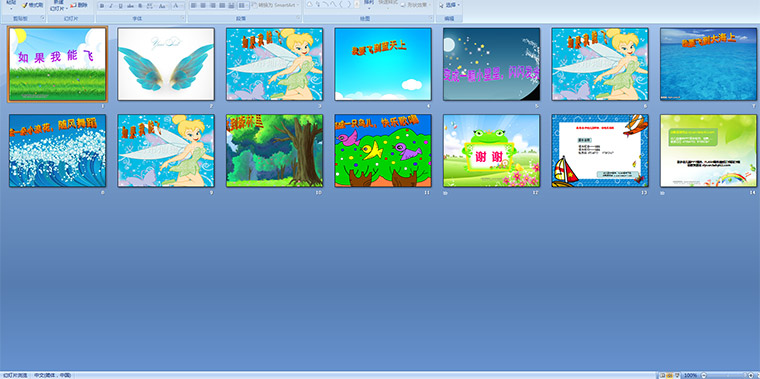Click the Delete slide icon

pyautogui.click(x=79, y=5)
